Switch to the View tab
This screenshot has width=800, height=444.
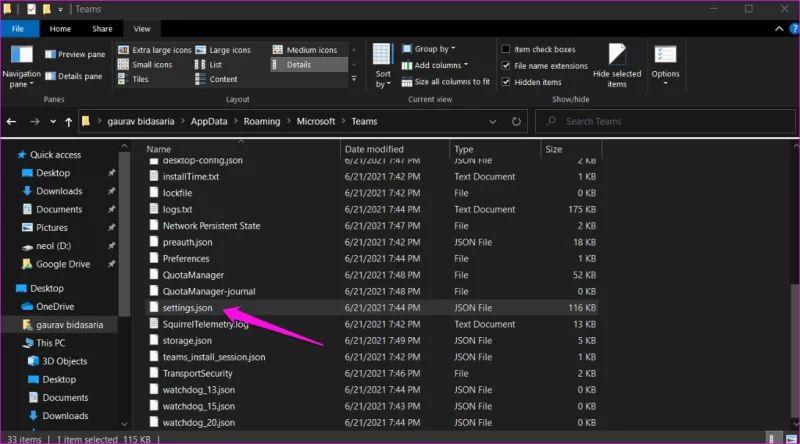pos(142,29)
